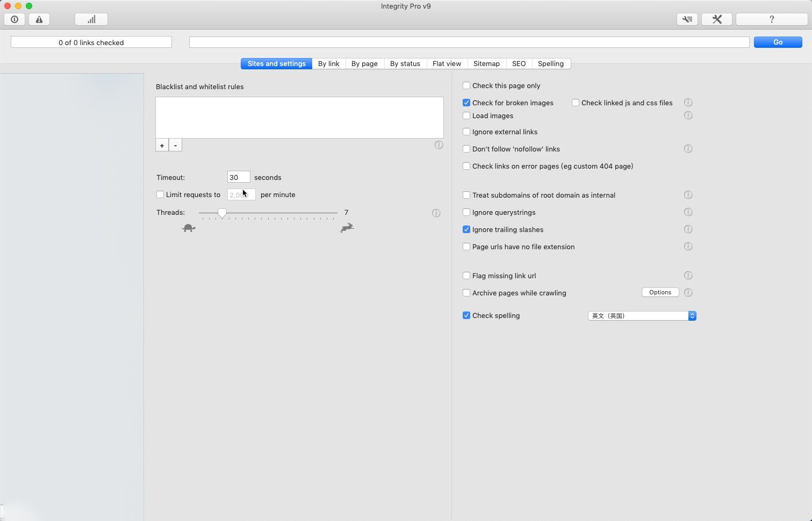Show info for Page urls have no file extension
Image resolution: width=812 pixels, height=521 pixels.
[688, 247]
